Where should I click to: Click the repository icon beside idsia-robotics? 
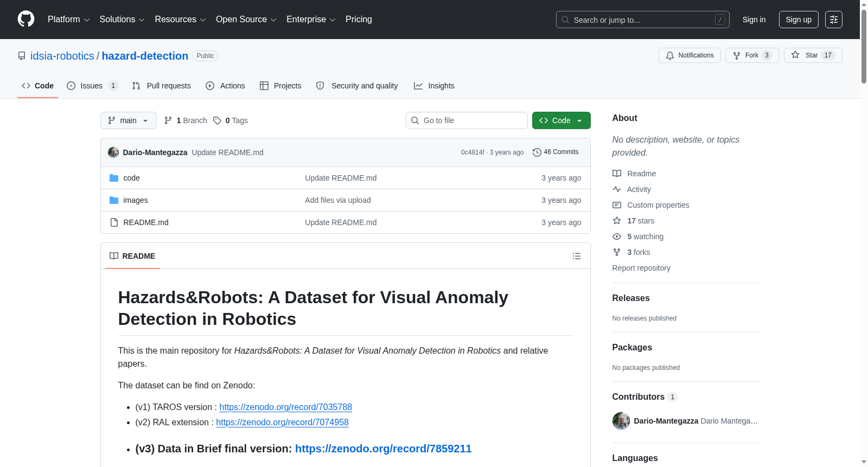[22, 56]
